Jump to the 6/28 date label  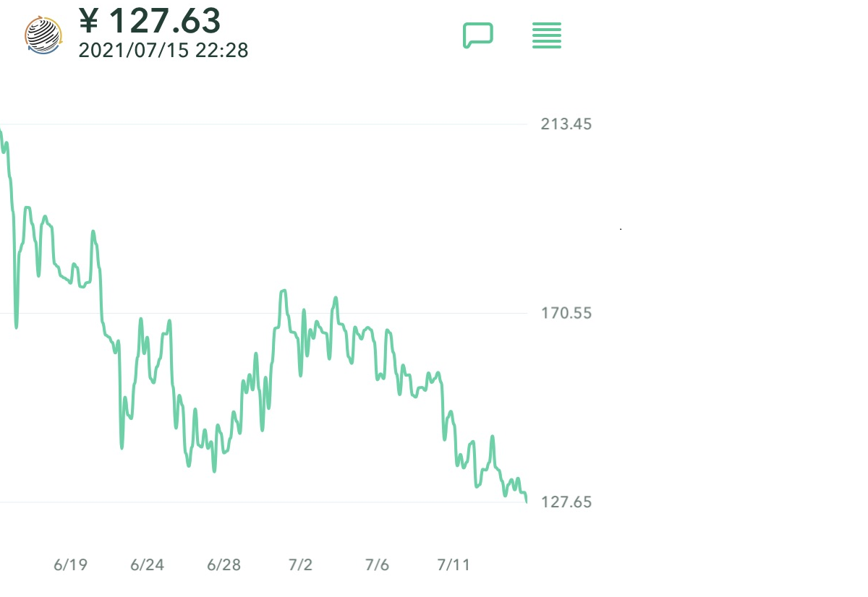point(224,565)
